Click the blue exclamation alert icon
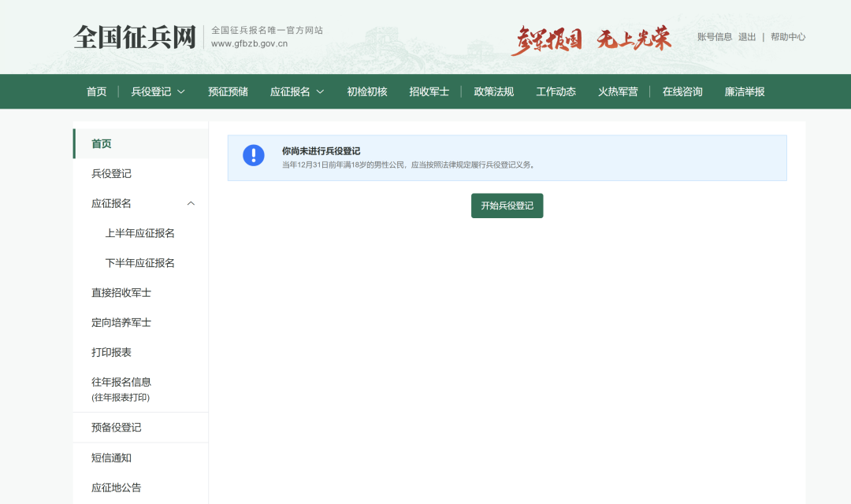The image size is (851, 504). [253, 155]
